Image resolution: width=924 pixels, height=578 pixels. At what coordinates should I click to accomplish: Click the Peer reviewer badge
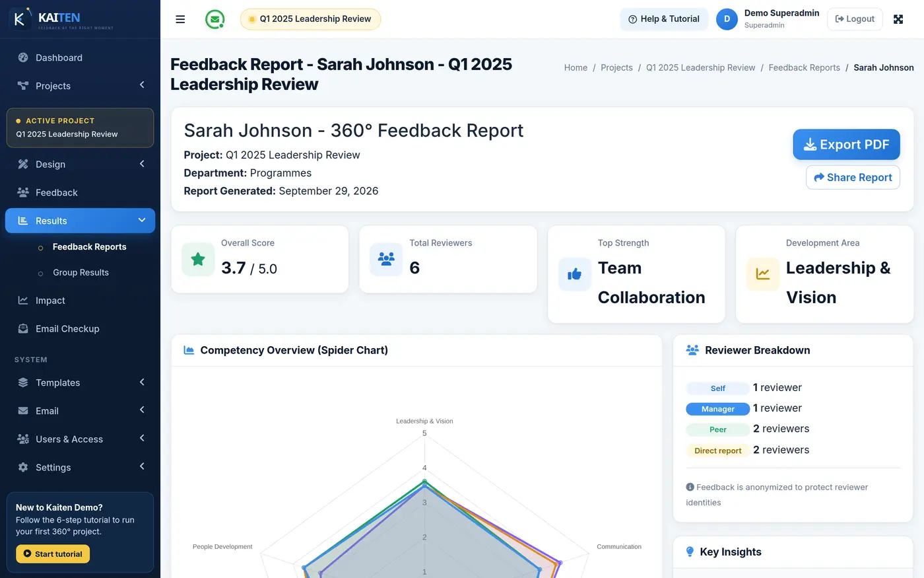(x=717, y=429)
